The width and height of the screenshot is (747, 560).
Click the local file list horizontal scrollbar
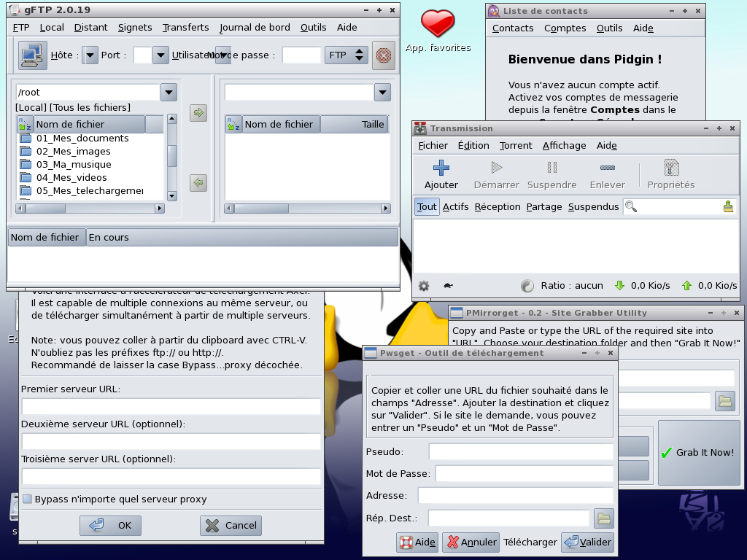click(x=90, y=208)
